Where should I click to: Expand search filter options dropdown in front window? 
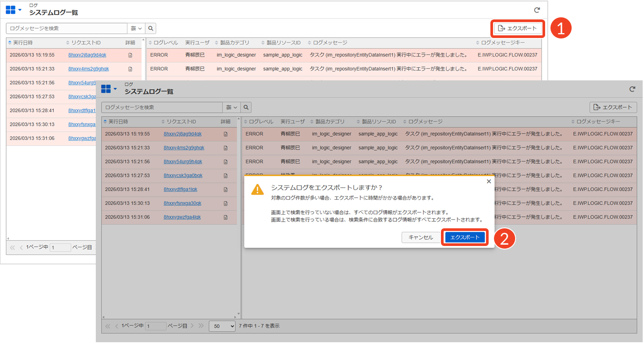[232, 107]
